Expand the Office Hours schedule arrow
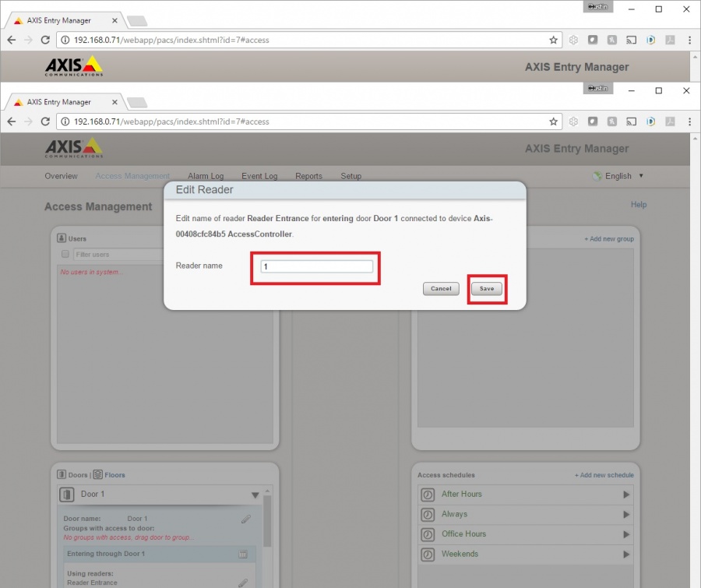The image size is (701, 588). coord(626,534)
